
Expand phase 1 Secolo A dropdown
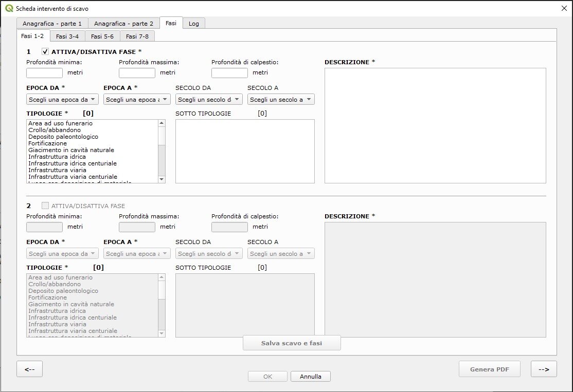tap(281, 99)
